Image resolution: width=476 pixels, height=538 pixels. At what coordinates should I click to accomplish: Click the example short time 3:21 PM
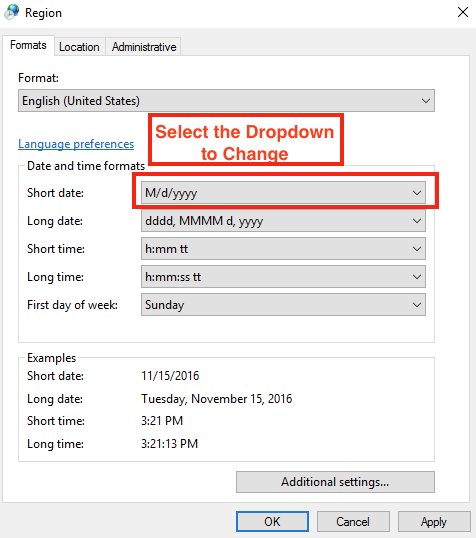point(162,421)
